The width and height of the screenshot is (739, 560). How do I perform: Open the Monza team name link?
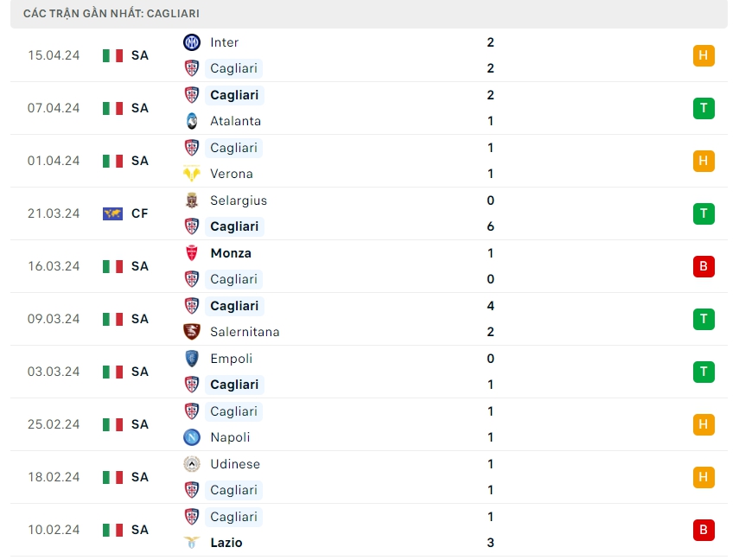[231, 253]
